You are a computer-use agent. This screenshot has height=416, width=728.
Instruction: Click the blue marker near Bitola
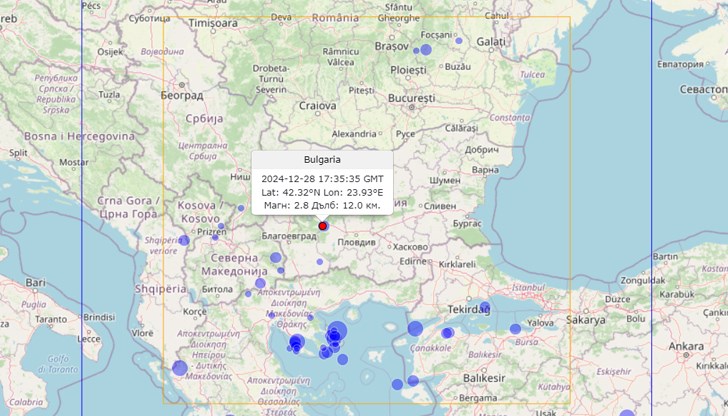[248, 294]
